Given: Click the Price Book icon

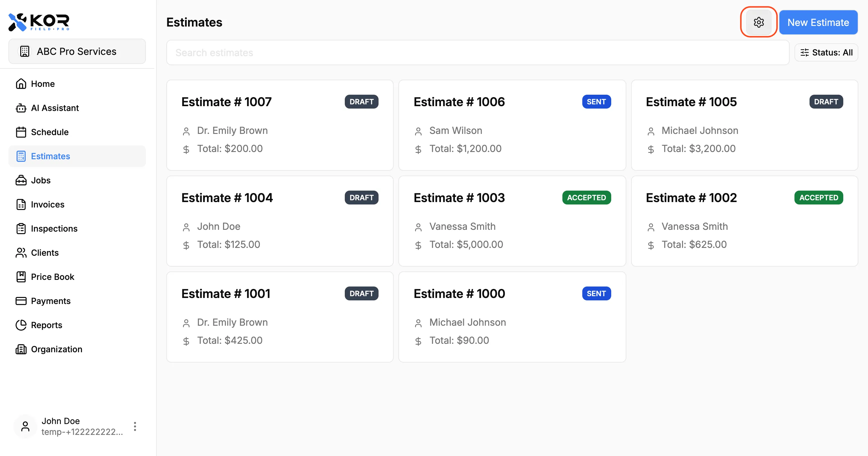Looking at the screenshot, I should point(21,277).
